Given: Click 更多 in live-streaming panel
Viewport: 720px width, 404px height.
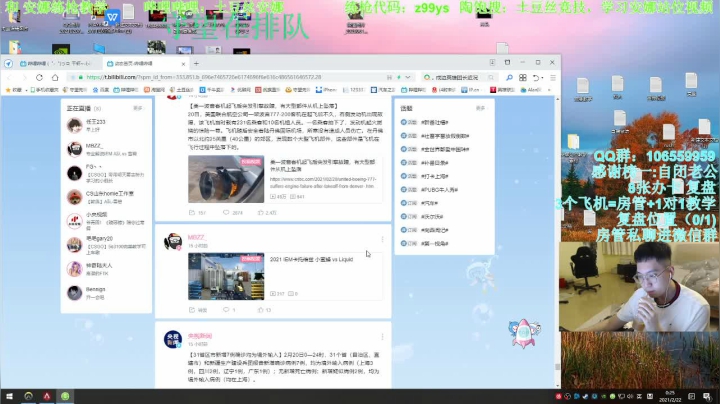Looking at the screenshot, I should pyautogui.click(x=138, y=108).
